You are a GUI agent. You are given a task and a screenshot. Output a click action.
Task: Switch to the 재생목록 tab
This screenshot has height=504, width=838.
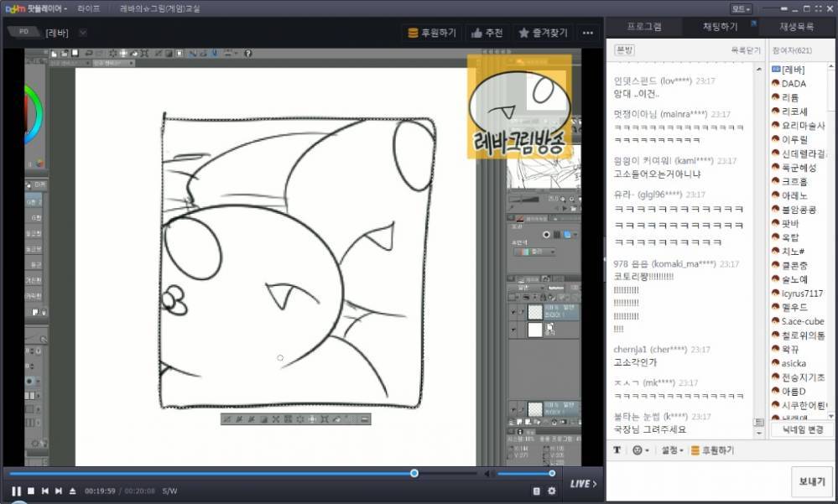click(799, 26)
